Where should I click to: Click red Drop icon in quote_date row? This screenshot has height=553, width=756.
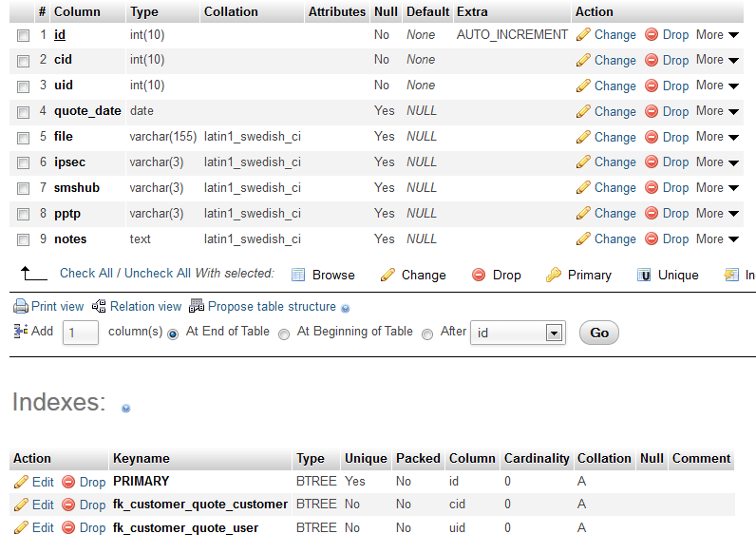[x=652, y=111]
